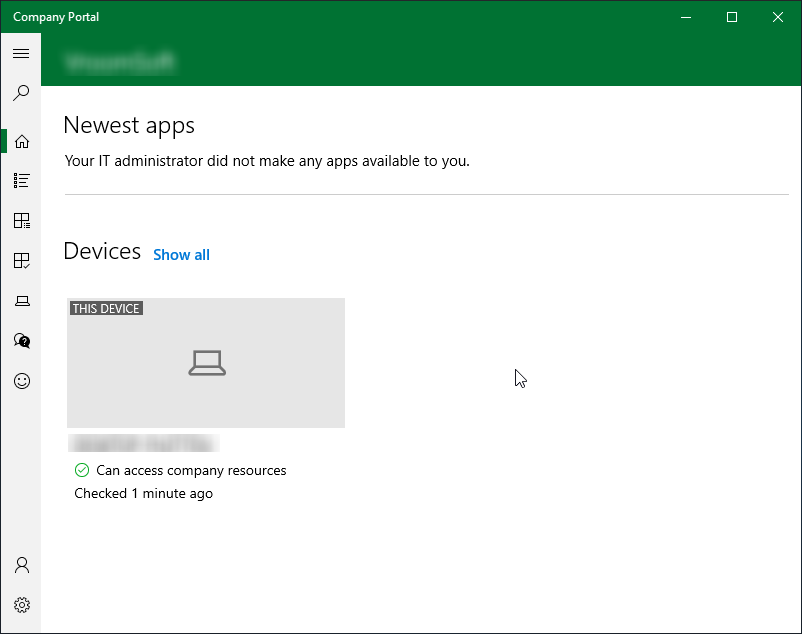The height and width of the screenshot is (634, 802).
Task: Close the Company Portal window
Action: click(x=778, y=17)
